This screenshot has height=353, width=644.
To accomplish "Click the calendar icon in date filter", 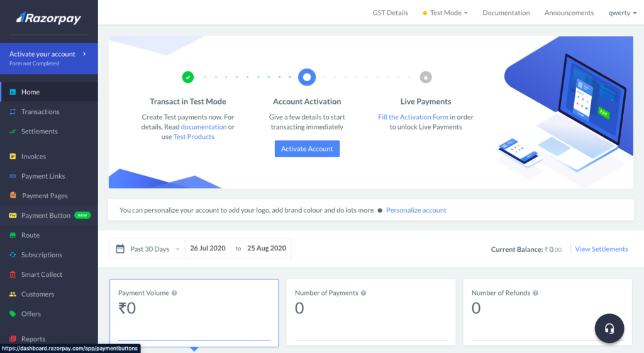I will [x=120, y=249].
